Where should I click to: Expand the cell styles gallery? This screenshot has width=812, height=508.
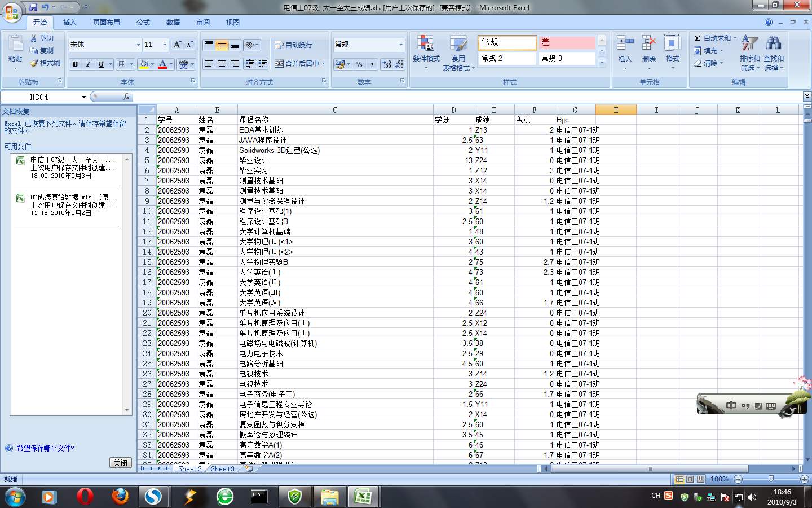(602, 62)
